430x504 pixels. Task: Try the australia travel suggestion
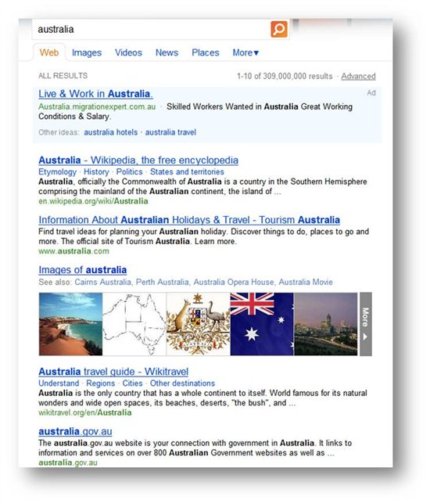coord(170,132)
